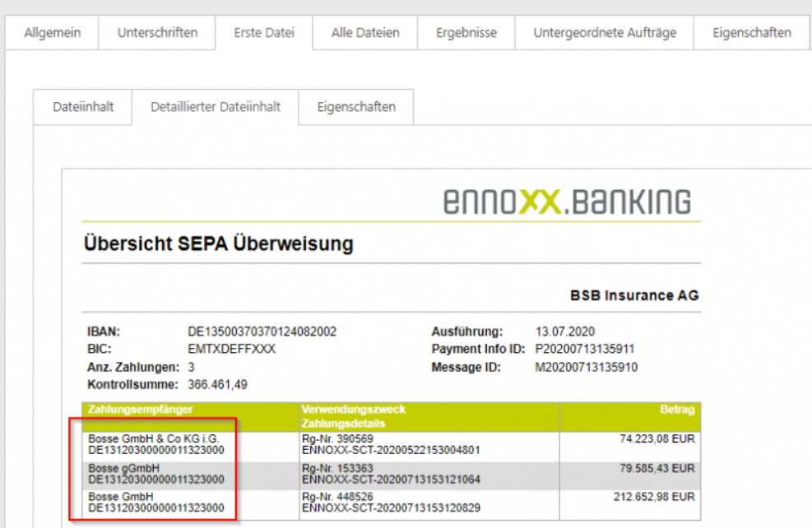Click the 212.652,98 EUR amount
The image size is (812, 528).
[x=657, y=497]
